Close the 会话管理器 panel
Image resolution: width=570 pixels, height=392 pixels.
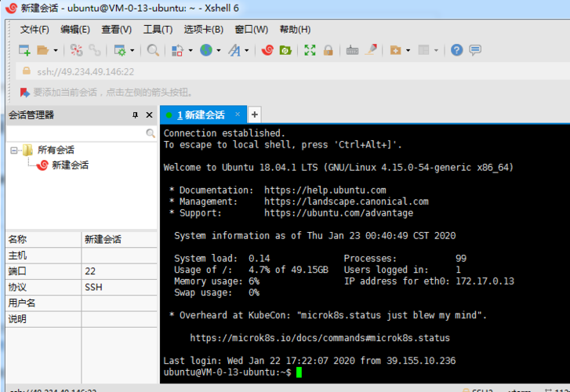(149, 115)
